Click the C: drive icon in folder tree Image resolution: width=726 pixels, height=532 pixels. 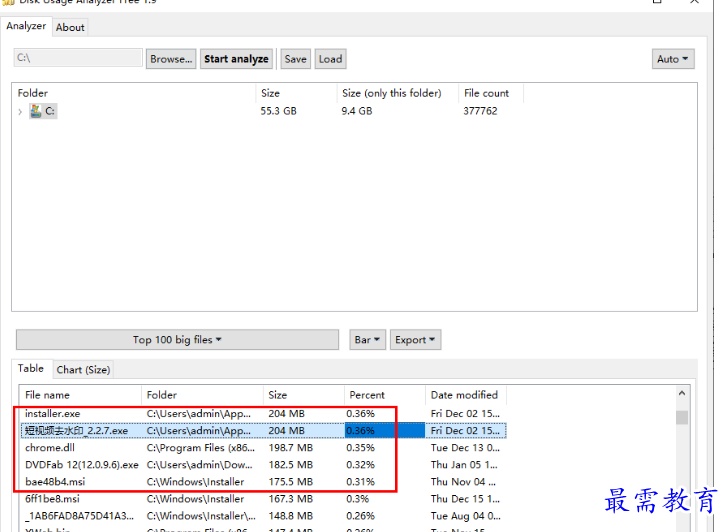click(36, 111)
